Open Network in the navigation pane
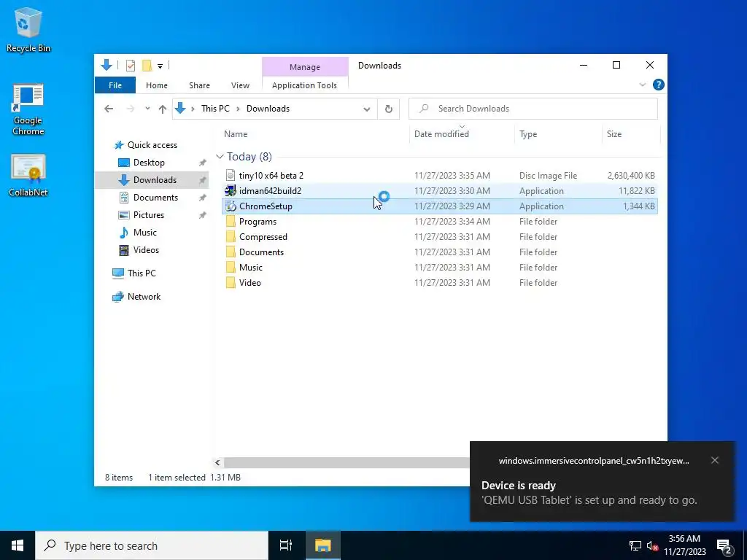The height and width of the screenshot is (560, 747). click(x=136, y=297)
